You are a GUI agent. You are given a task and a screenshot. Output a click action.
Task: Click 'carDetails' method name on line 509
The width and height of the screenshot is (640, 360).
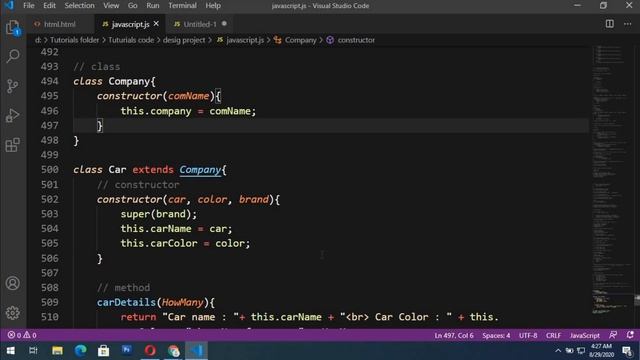(127, 302)
